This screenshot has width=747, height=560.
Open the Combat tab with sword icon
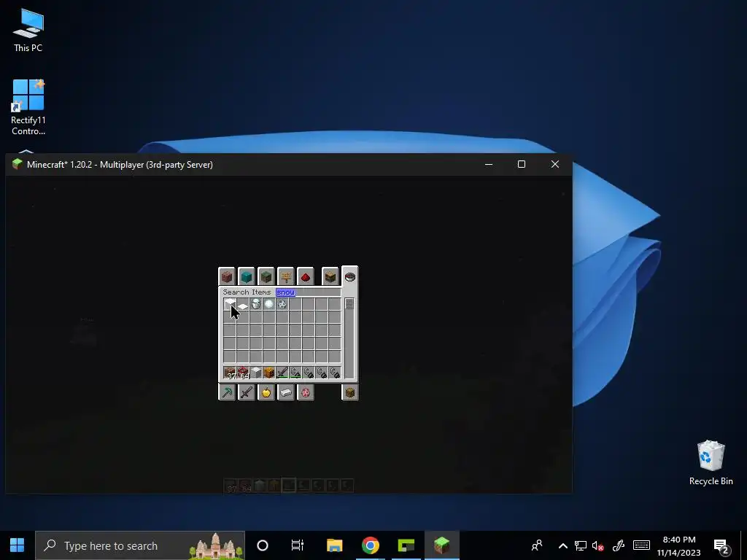click(247, 392)
